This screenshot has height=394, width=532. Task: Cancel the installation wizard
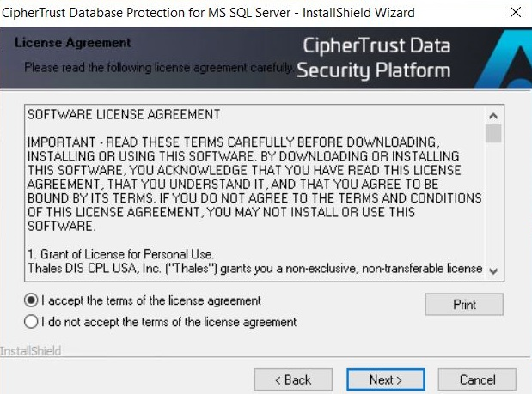click(x=477, y=379)
